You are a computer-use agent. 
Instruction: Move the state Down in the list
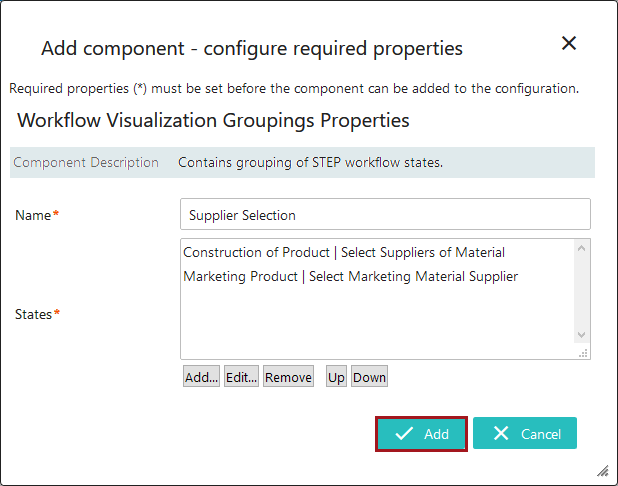pos(369,377)
